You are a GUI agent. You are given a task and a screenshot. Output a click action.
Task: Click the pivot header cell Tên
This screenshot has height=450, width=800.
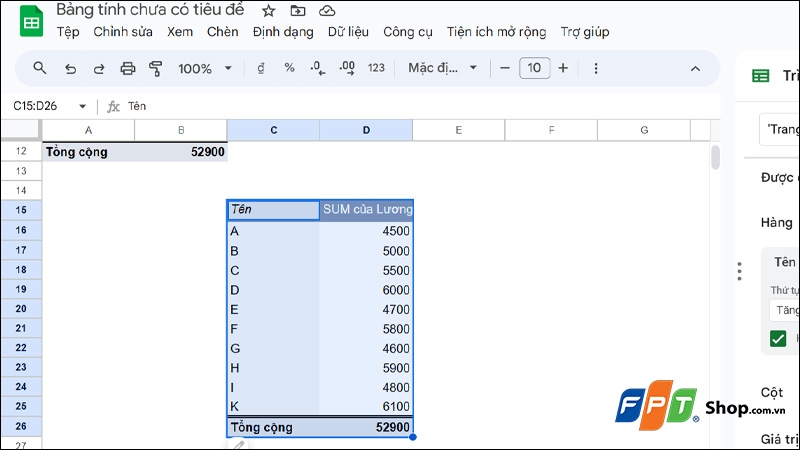click(x=273, y=210)
